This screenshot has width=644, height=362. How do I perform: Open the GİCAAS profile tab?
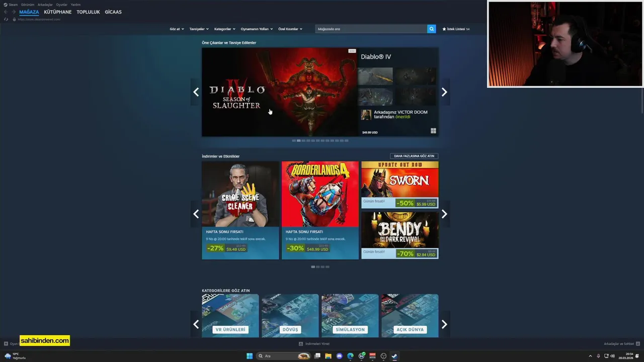point(113,12)
